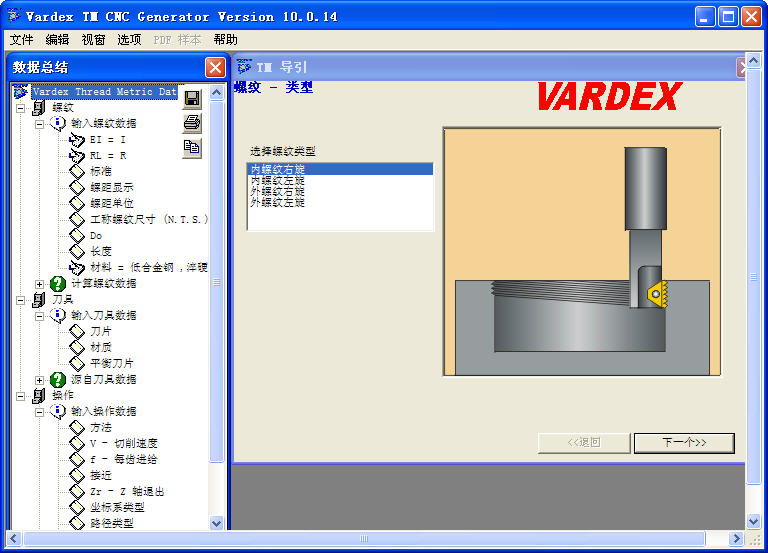The height and width of the screenshot is (553, 768).
Task: Click the main window scroll down arrow
Action: coord(753,522)
